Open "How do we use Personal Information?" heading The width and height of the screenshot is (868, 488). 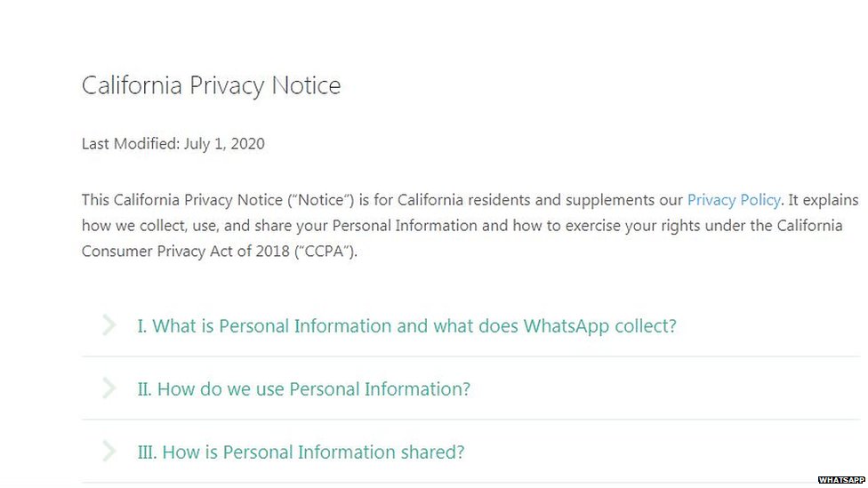tap(303, 389)
